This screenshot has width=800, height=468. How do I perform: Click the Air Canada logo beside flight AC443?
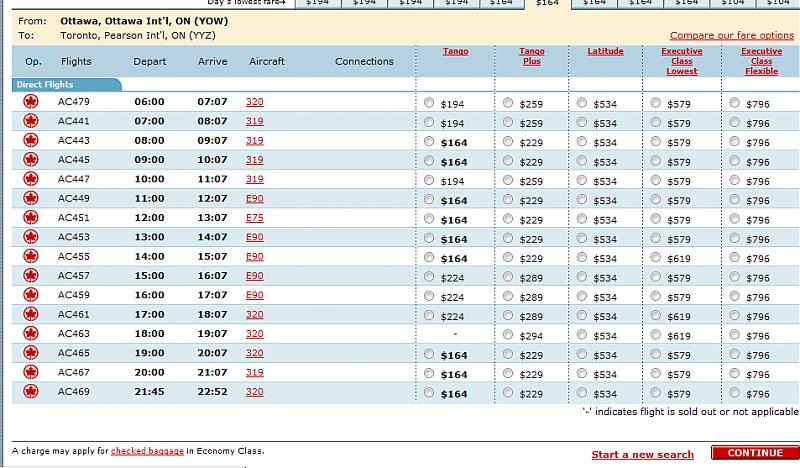30,142
